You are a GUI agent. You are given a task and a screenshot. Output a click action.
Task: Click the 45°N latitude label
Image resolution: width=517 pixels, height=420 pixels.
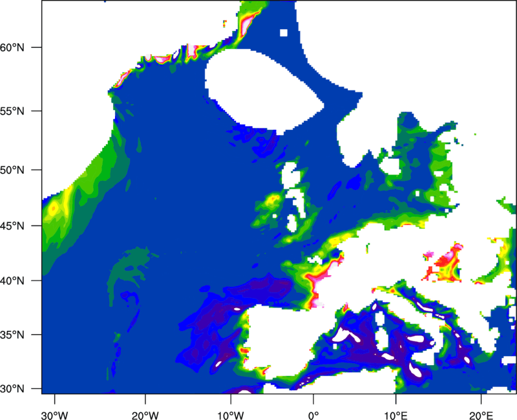[x=12, y=226]
